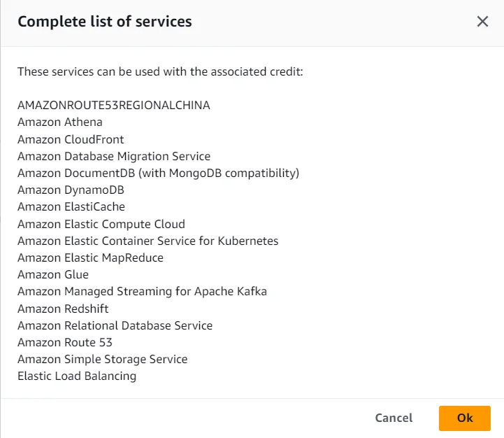Select Amazon Elastic Compute Cloud entry
The height and width of the screenshot is (438, 504).
101,224
